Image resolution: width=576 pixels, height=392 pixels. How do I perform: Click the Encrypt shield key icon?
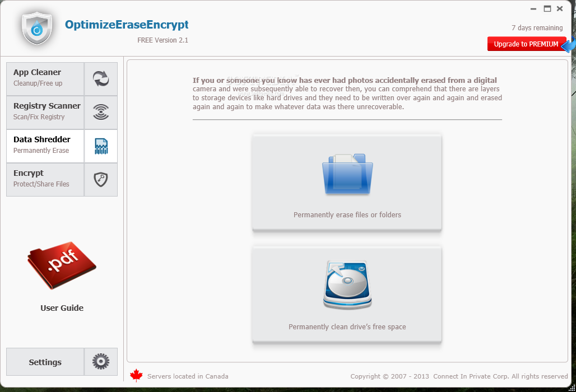coord(101,180)
